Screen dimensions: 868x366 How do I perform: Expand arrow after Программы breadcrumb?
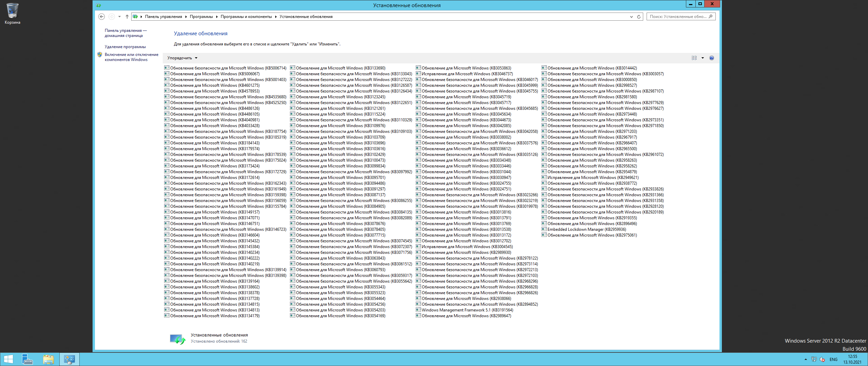point(217,17)
